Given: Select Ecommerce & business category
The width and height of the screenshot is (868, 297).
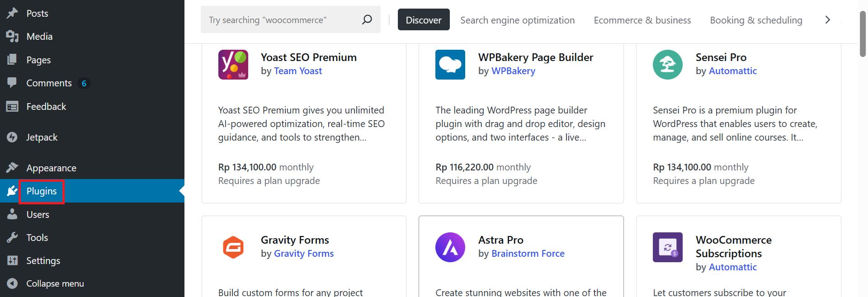Looking at the screenshot, I should point(642,20).
